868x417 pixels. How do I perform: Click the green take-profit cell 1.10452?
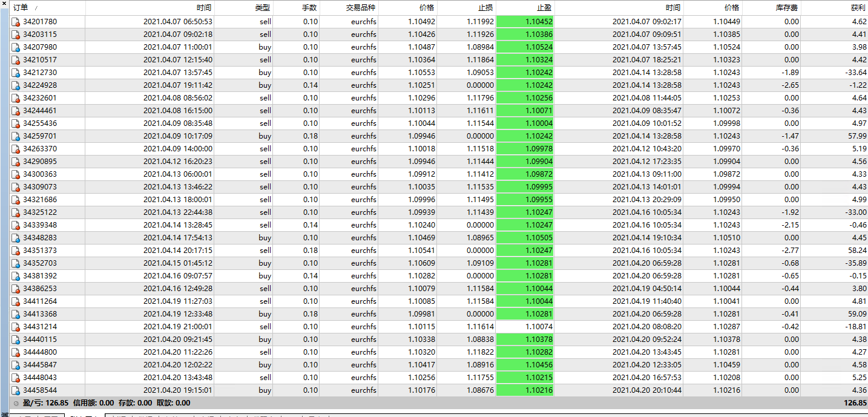point(525,22)
